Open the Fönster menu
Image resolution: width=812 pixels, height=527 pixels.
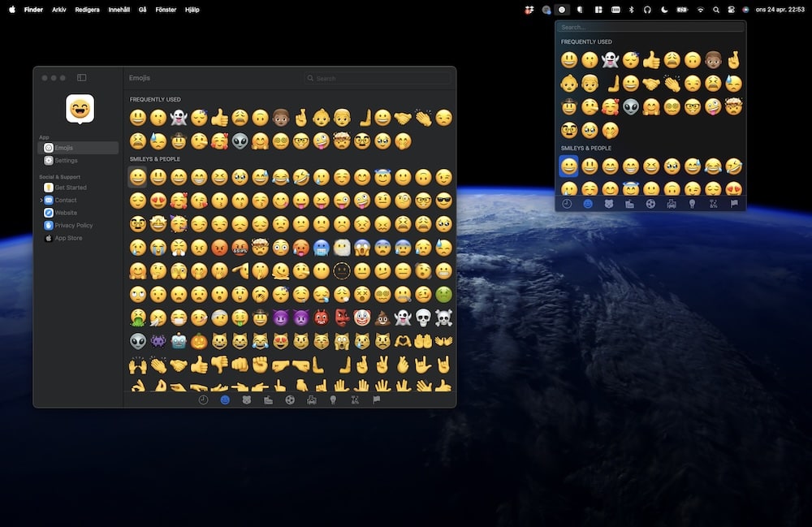coord(166,9)
